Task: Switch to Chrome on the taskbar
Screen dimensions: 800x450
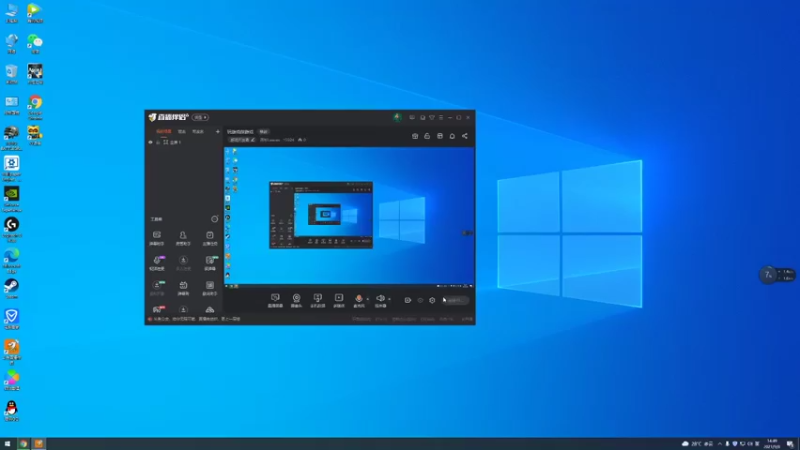Action: [x=23, y=444]
